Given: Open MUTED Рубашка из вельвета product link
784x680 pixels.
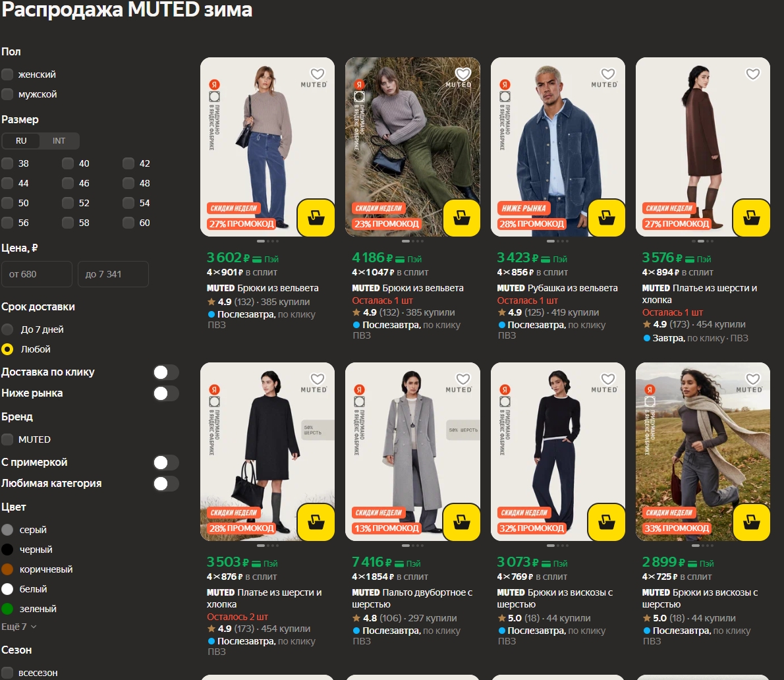Looking at the screenshot, I should click(x=557, y=288).
